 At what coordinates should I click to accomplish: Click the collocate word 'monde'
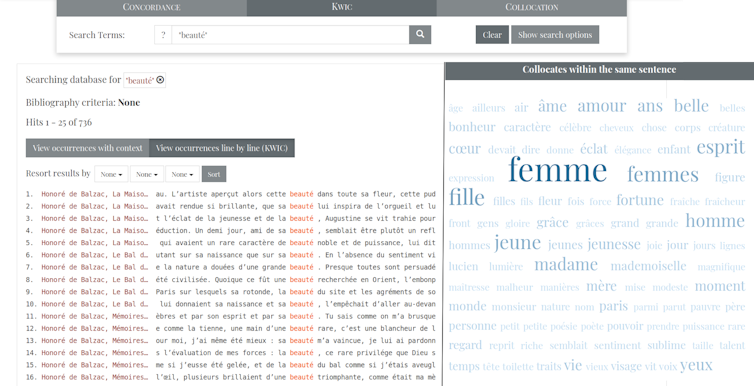[467, 306]
